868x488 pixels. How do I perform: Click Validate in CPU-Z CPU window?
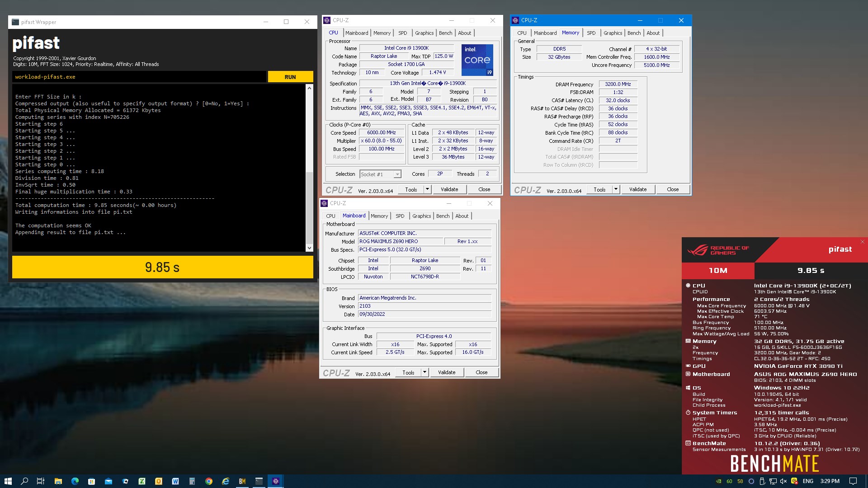coord(449,189)
